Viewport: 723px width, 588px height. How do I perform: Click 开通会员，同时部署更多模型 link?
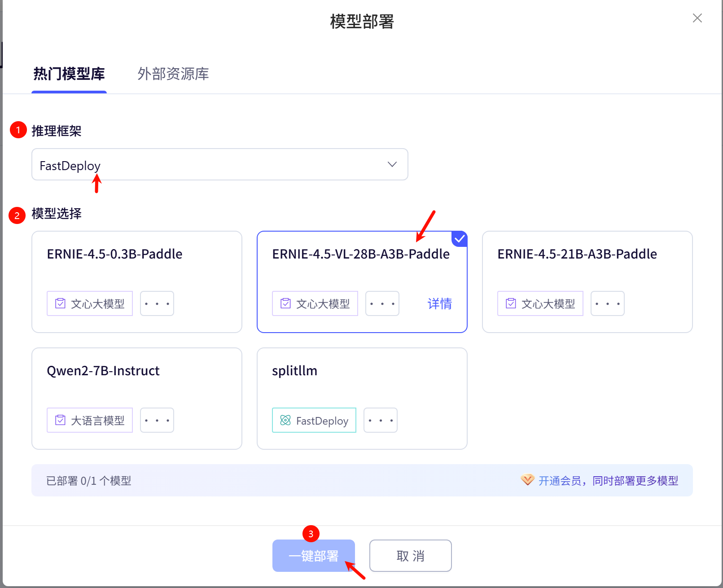(x=609, y=481)
